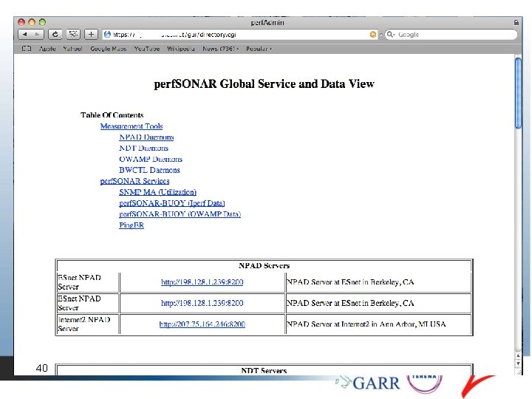Click the plus add-bookmark button

pyautogui.click(x=91, y=34)
